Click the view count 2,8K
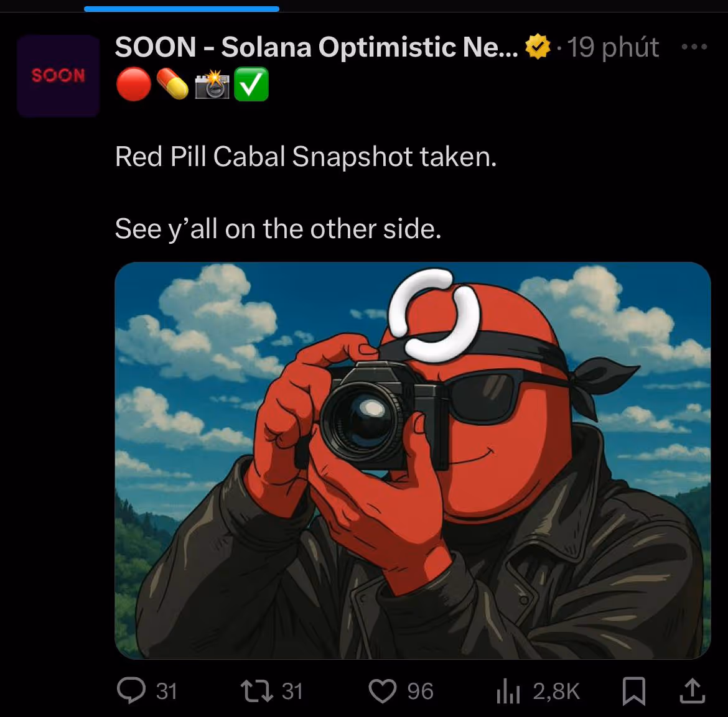 pos(556,691)
